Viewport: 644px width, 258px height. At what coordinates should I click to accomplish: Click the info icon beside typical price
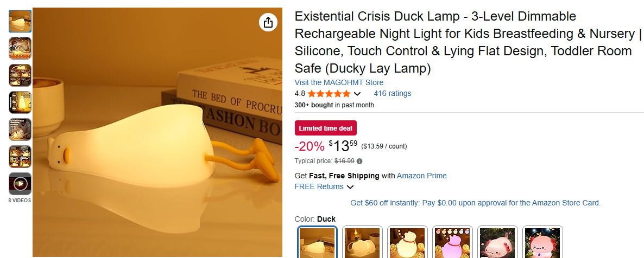[359, 161]
